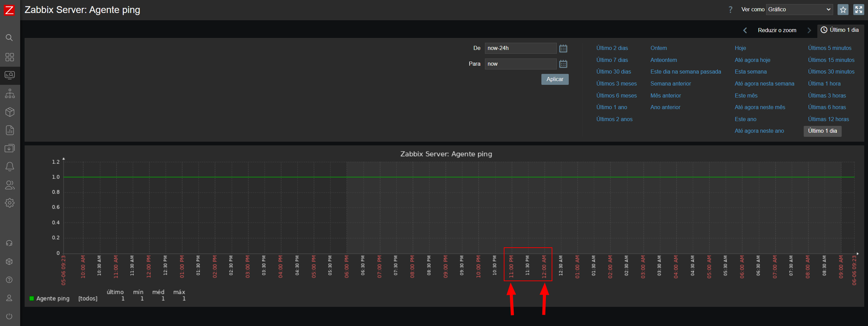Select Últimos 6 meses range
Image resolution: width=868 pixels, height=326 pixels.
click(x=617, y=96)
